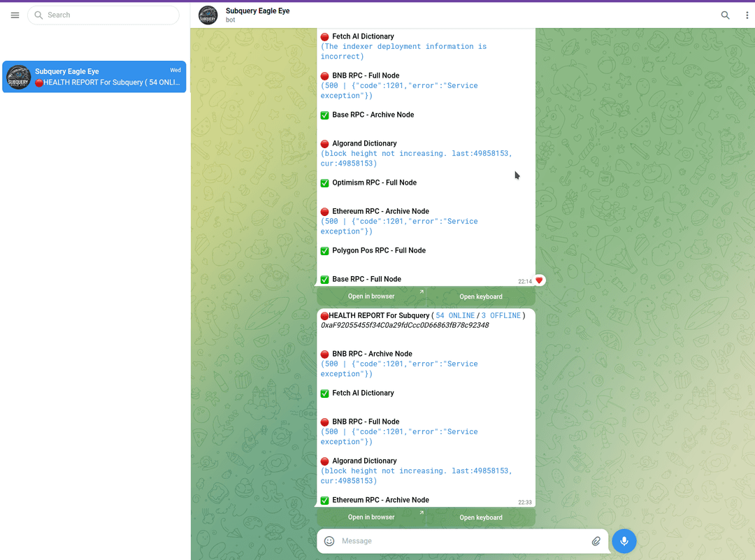
Task: Click the bot name in the chat header
Action: click(x=257, y=10)
